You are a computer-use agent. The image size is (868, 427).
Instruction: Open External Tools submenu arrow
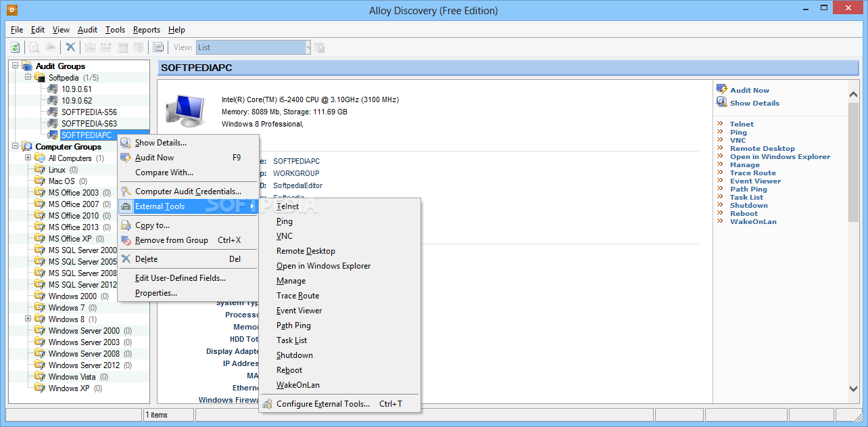pos(253,206)
